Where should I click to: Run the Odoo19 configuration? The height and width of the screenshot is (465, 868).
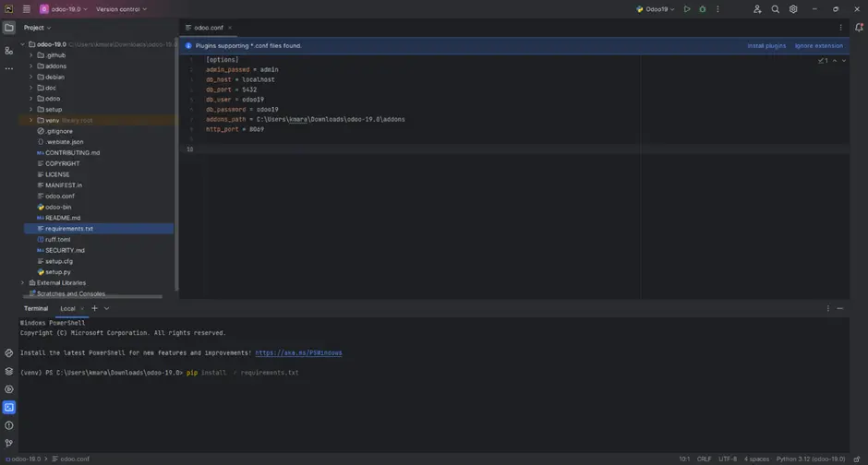(687, 9)
